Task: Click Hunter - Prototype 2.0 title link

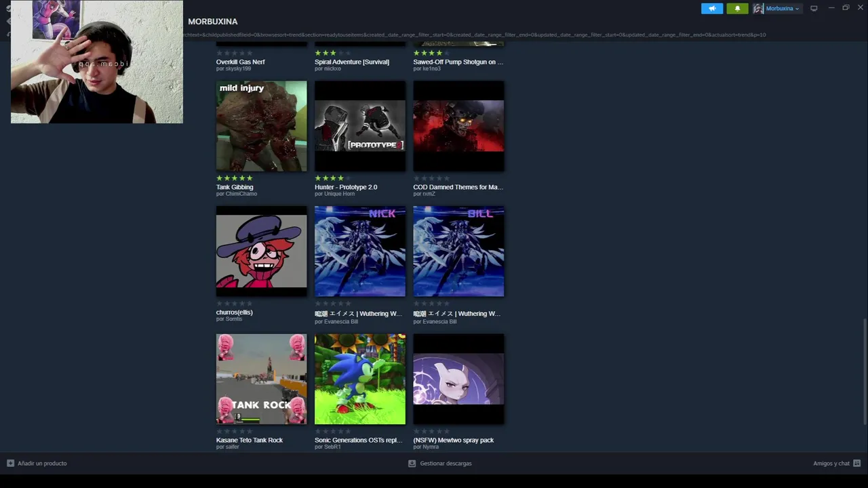Action: [346, 187]
